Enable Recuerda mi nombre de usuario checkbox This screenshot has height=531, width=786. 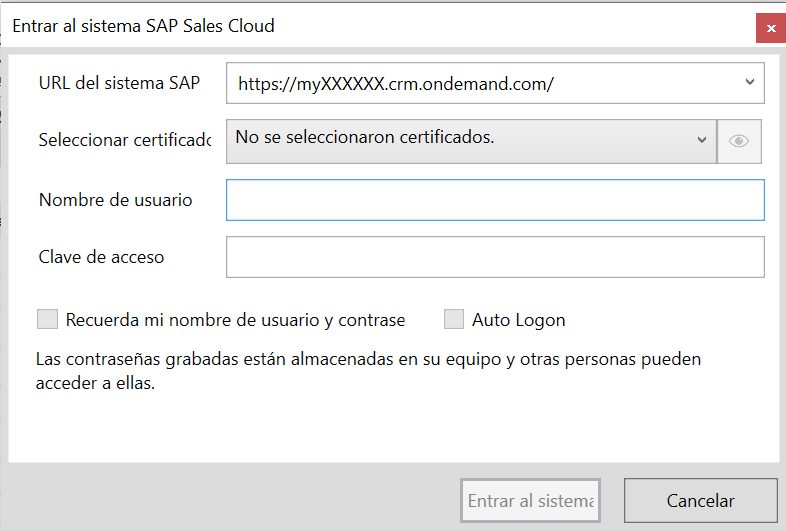pyautogui.click(x=48, y=319)
